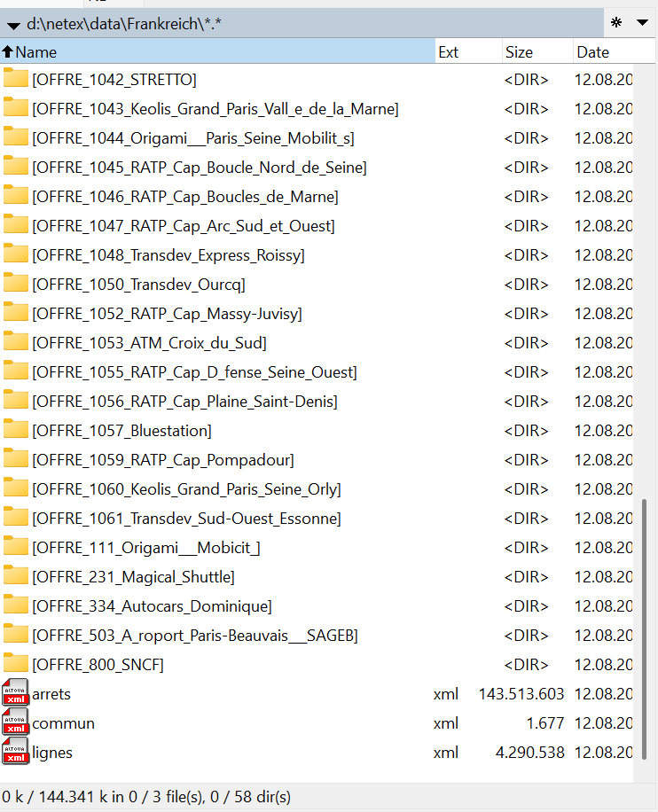The image size is (658, 812).
Task: Click the <DIR> entry of OFFRE_800_SNCF row
Action: [x=527, y=665]
